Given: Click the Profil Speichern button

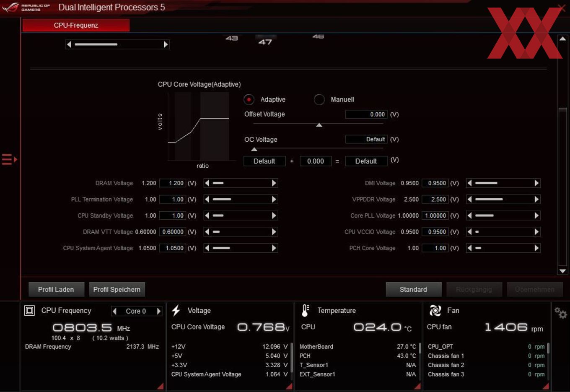Looking at the screenshot, I should pyautogui.click(x=117, y=289).
